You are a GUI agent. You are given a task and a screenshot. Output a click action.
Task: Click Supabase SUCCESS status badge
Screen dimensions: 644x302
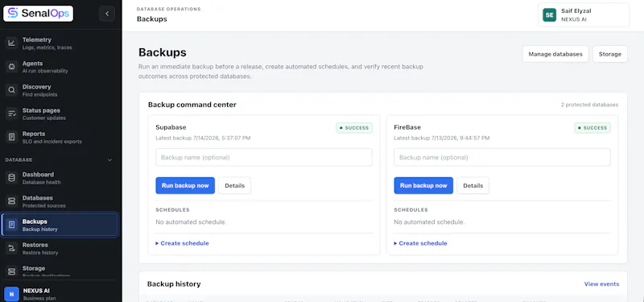pyautogui.click(x=354, y=128)
